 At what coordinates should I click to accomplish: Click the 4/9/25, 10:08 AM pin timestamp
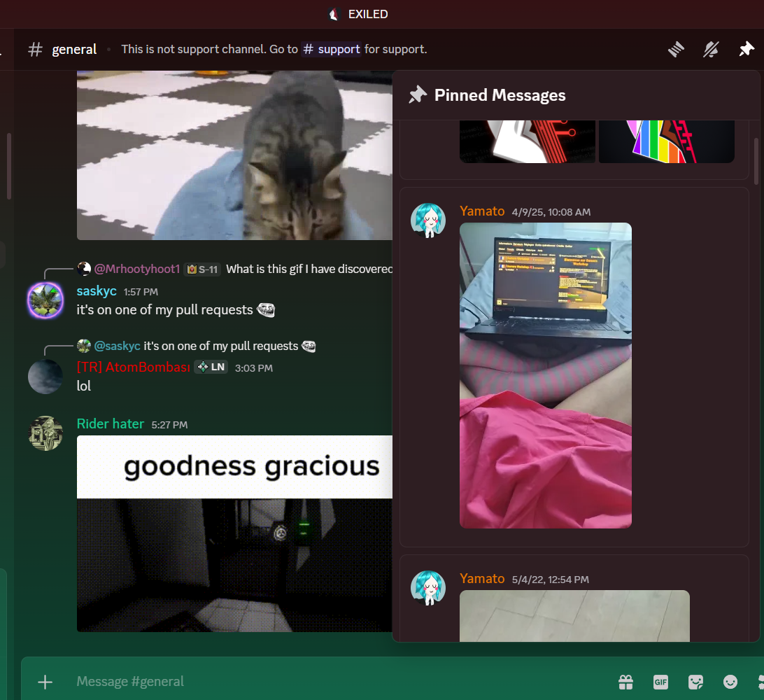551,212
